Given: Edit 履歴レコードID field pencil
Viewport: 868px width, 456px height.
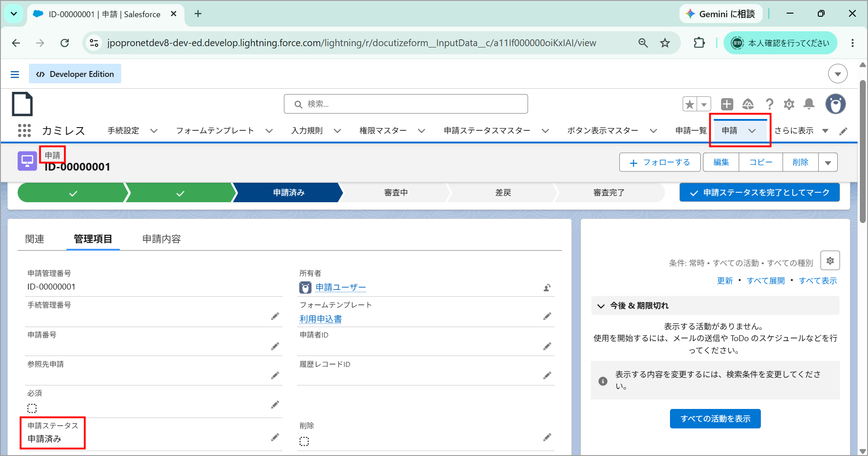Looking at the screenshot, I should click(x=547, y=375).
